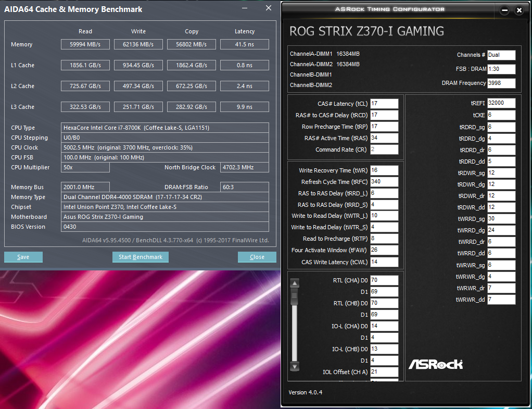Click tRRD_L value field
The height and width of the screenshot is (409, 532).
pyautogui.click(x=384, y=193)
